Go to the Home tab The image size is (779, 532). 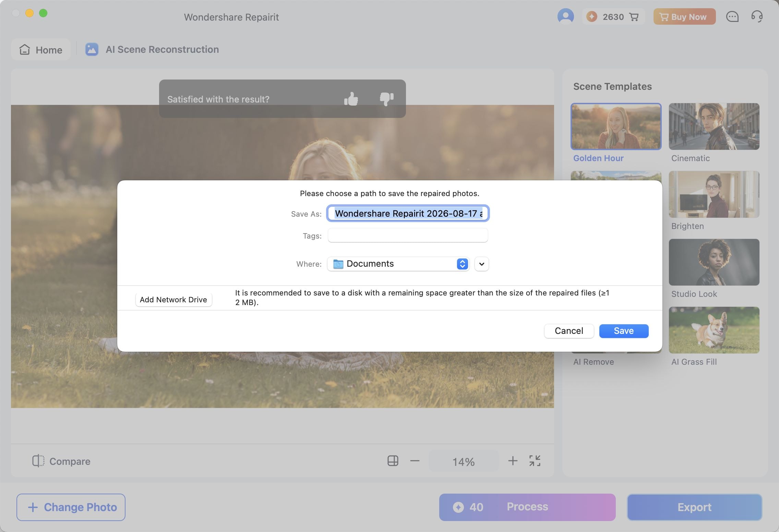pos(41,50)
